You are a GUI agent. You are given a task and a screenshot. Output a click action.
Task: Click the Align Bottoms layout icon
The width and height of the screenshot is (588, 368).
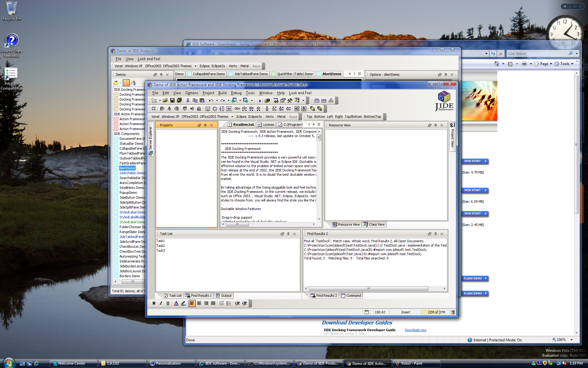(x=199, y=109)
